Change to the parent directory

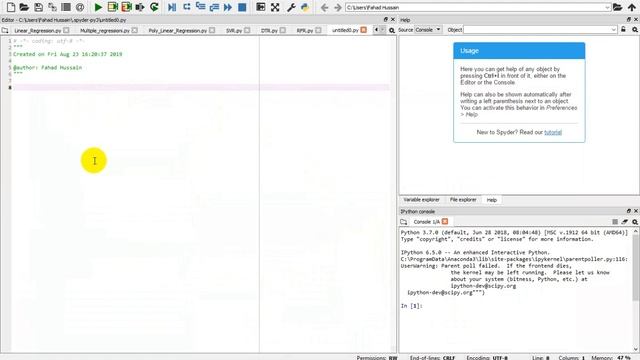pos(631,7)
